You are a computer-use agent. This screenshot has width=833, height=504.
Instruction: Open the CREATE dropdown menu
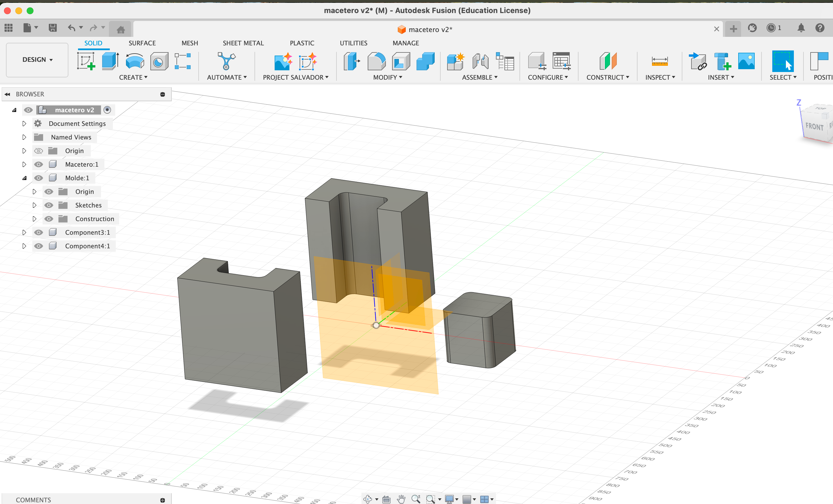[x=133, y=77]
